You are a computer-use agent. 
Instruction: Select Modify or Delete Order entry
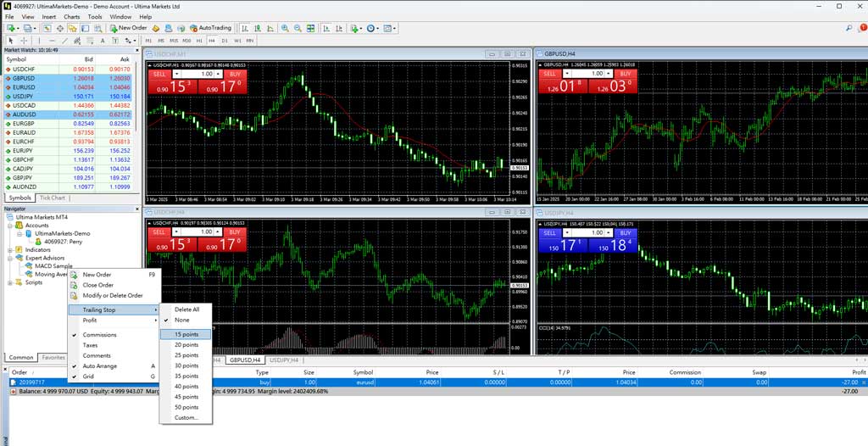113,296
